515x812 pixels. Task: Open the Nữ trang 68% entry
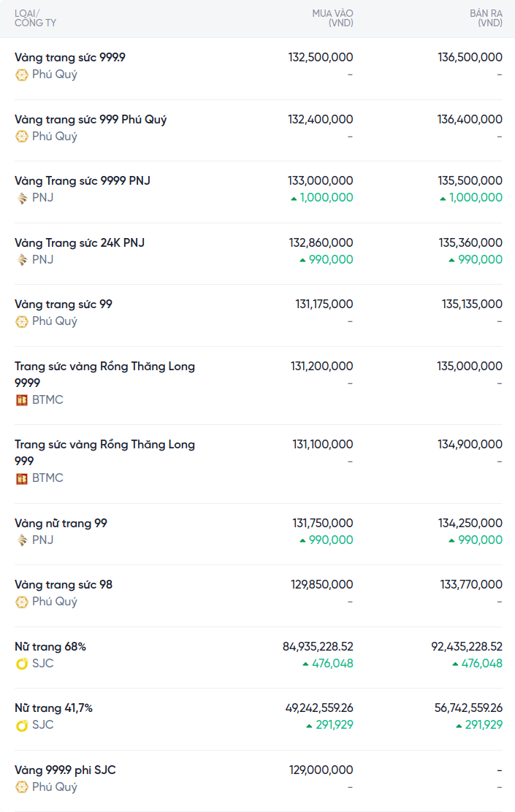50,647
